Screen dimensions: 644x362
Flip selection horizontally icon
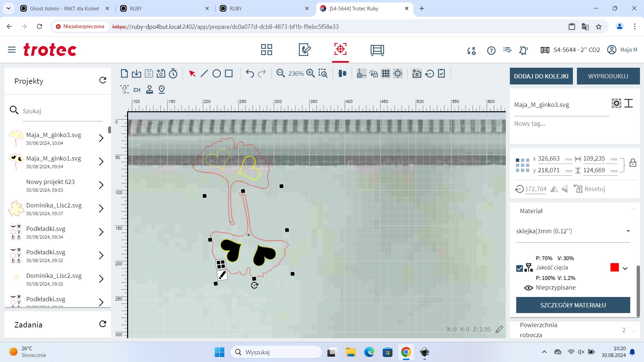point(554,189)
